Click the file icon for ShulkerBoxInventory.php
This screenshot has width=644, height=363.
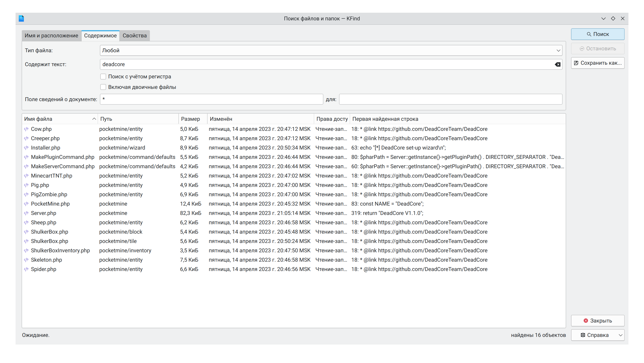point(26,250)
